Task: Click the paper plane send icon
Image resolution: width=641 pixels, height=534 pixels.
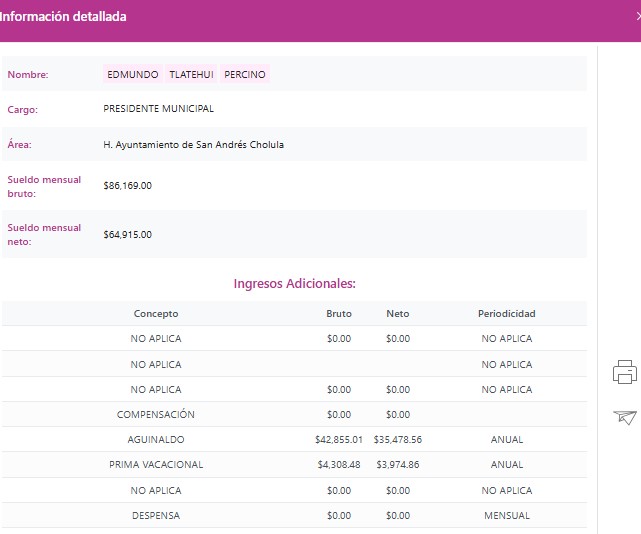Action: pos(624,417)
